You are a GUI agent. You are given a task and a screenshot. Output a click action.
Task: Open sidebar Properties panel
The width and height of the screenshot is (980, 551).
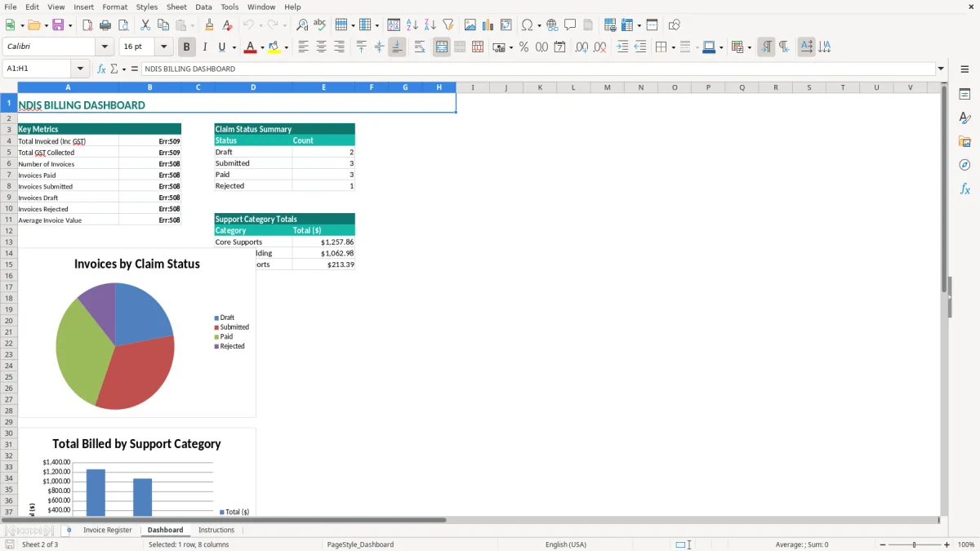click(x=964, y=95)
